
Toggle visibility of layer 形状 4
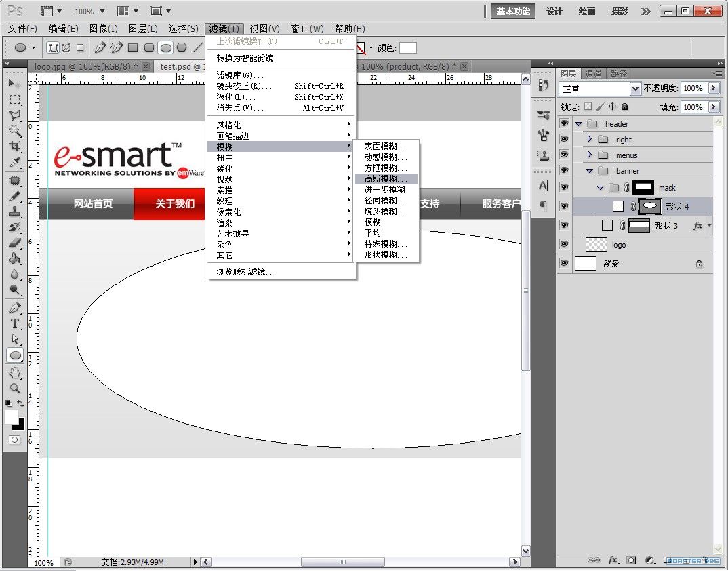pos(564,206)
